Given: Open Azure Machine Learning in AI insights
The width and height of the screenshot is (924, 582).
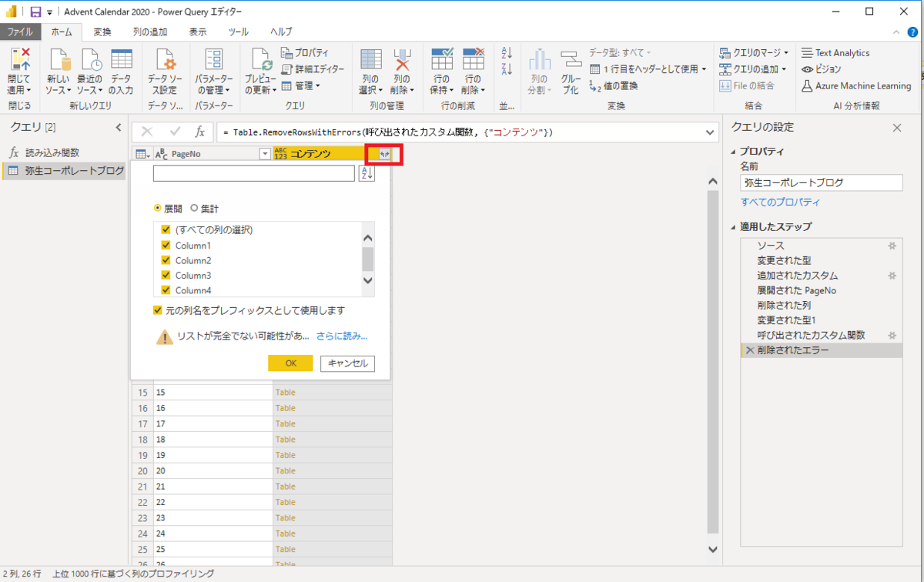Looking at the screenshot, I should (857, 85).
